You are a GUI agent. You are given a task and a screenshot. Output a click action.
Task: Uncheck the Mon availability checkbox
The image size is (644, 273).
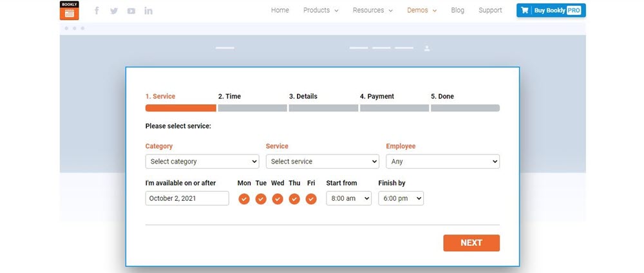(244, 199)
